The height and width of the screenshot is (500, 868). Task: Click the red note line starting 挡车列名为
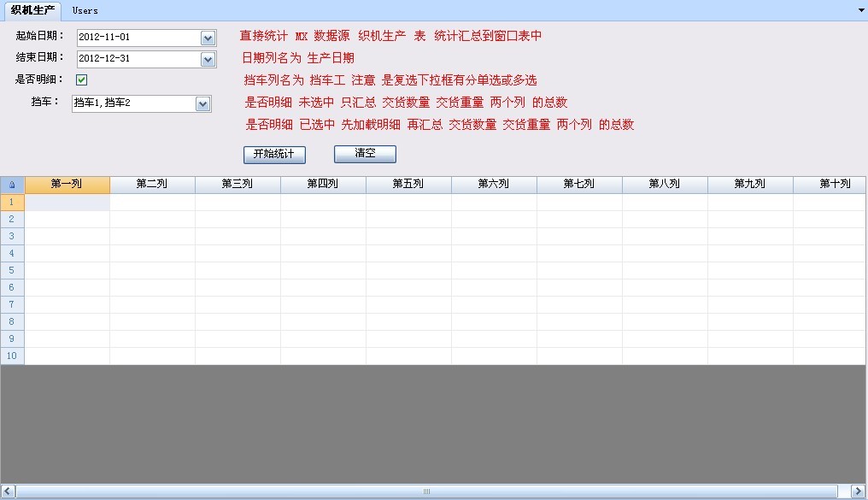[390, 80]
